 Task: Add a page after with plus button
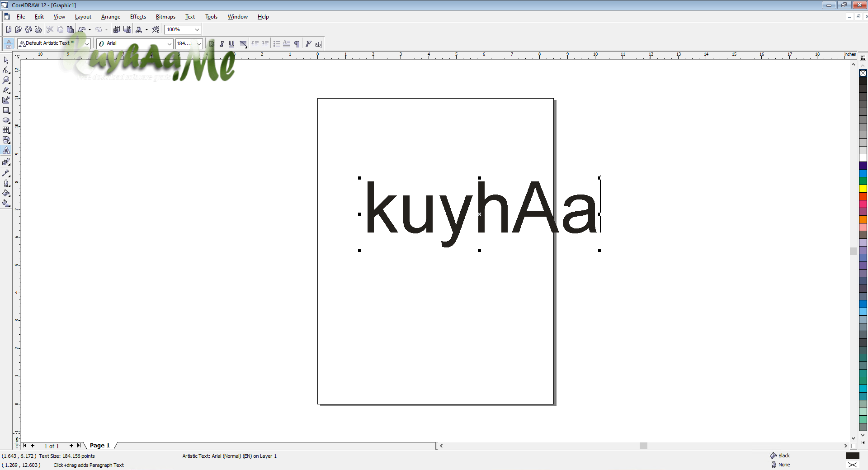(x=71, y=446)
